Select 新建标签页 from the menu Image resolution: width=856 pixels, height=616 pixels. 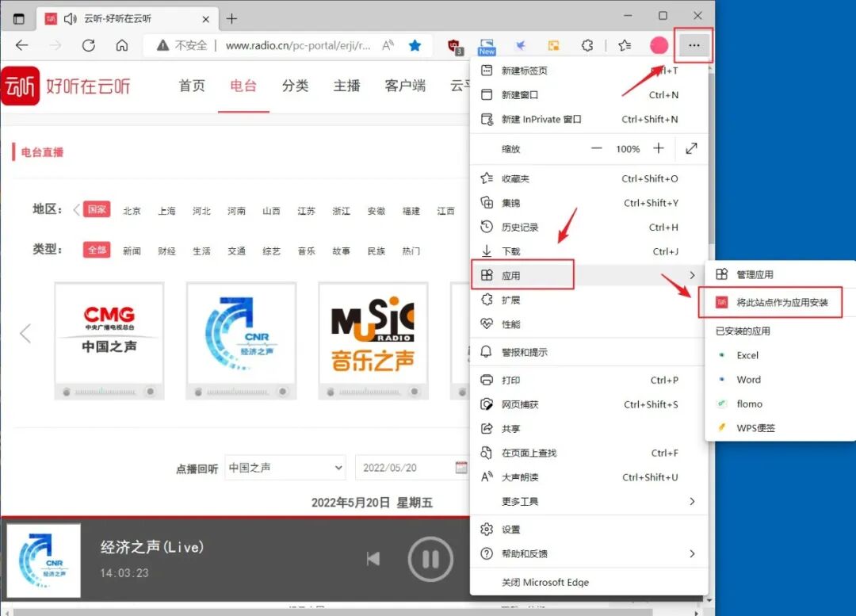(588, 71)
